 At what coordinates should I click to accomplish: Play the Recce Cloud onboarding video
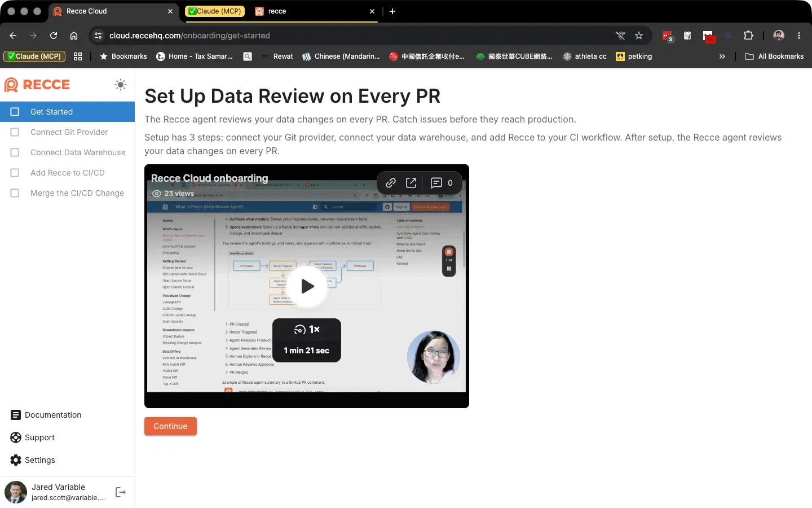coord(307,286)
